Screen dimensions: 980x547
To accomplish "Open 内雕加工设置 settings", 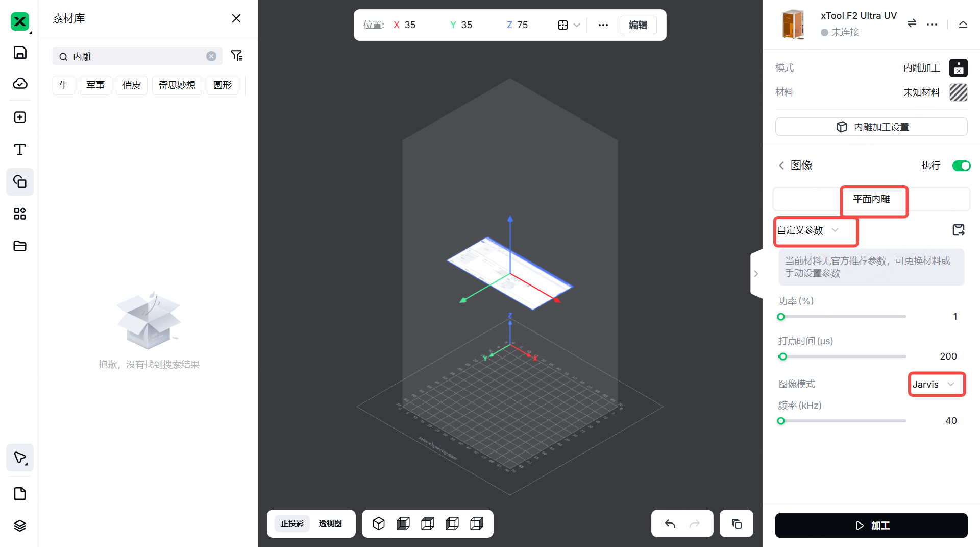I will pos(871,127).
